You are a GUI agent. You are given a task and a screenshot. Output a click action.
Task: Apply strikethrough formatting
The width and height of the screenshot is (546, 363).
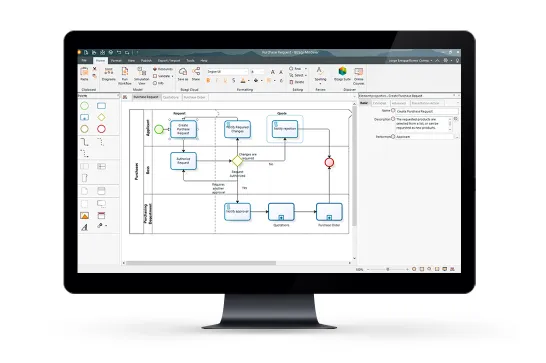tap(233, 80)
